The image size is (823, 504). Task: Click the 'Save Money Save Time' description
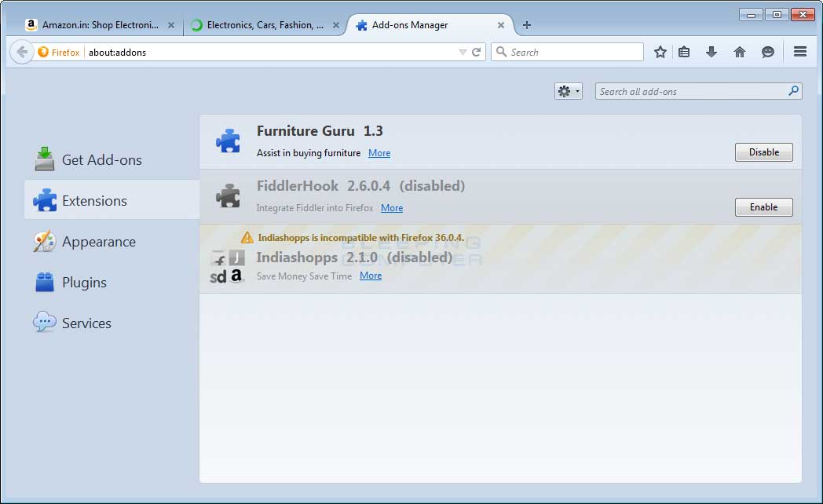tap(304, 276)
